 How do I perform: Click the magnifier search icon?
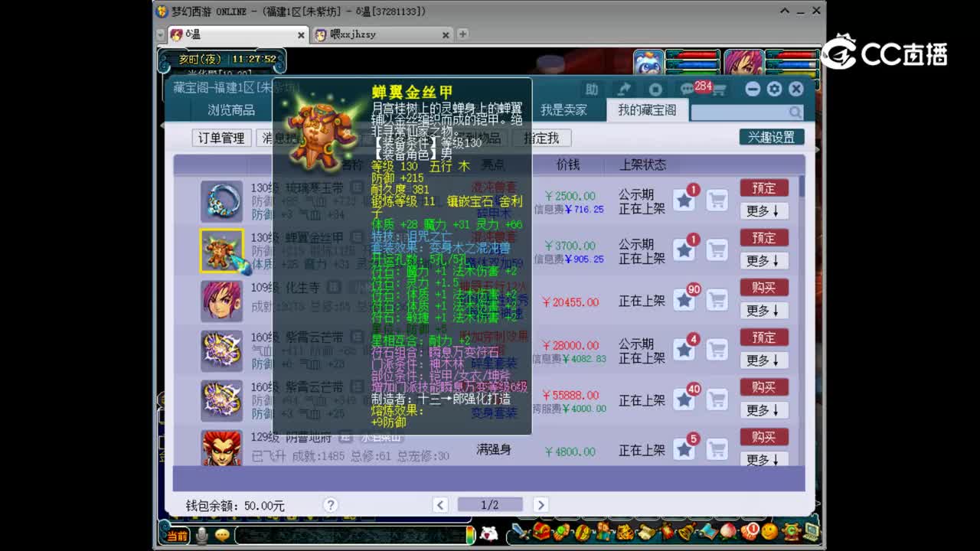[795, 112]
